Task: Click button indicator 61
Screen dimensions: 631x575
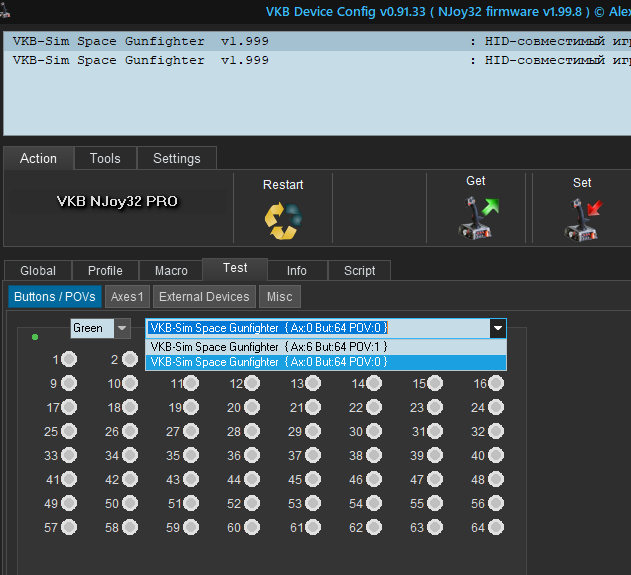Action: [313, 527]
